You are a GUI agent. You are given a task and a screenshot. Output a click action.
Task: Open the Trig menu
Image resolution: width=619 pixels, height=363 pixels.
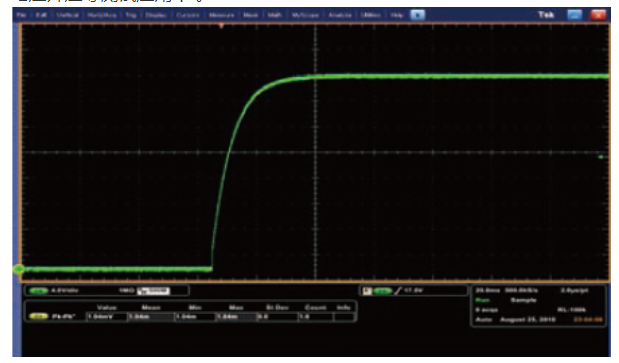[x=131, y=15]
